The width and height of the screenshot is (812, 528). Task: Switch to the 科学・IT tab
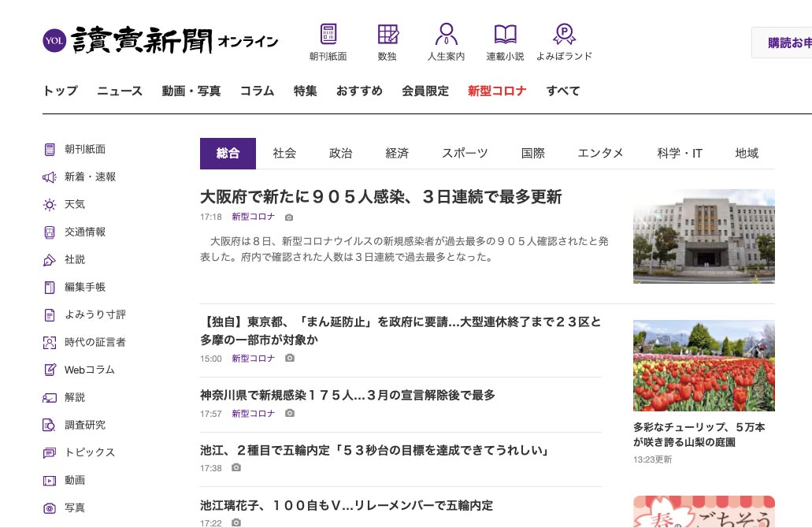pos(680,154)
